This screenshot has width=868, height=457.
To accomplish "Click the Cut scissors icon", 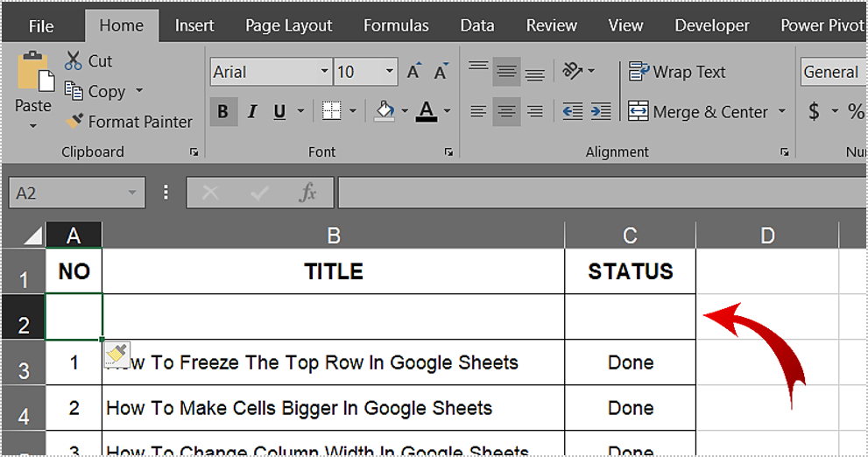I will (73, 60).
